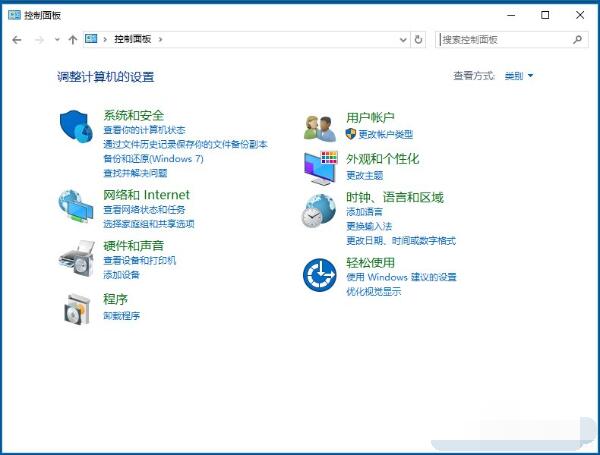Viewport: 600px width, 455px height.
Task: Open 选择家庭组和共享选项 link
Action: click(x=149, y=224)
